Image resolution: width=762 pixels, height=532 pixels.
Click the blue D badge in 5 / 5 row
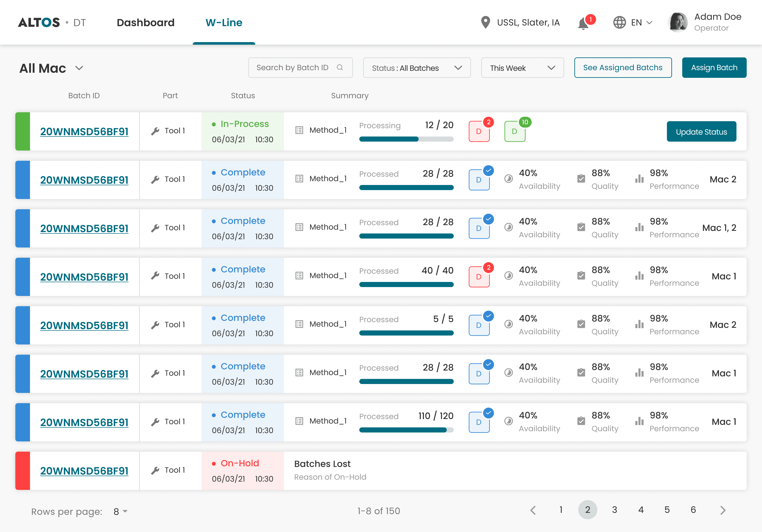pos(479,325)
